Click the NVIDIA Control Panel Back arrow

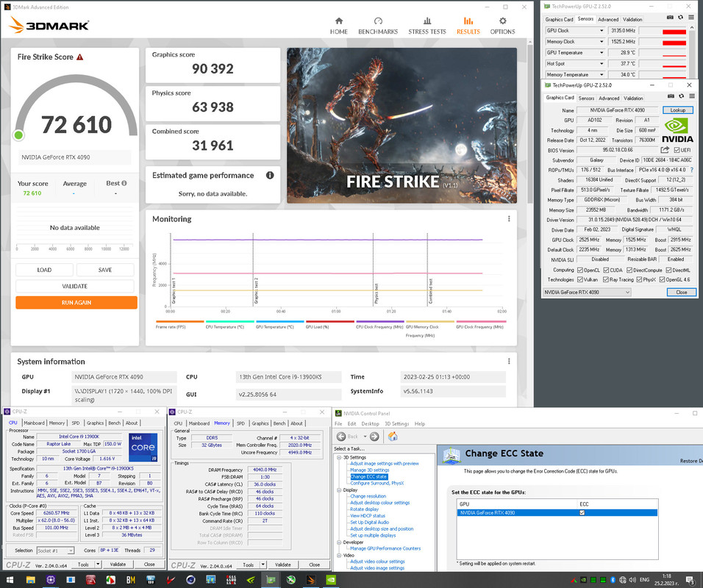coord(341,437)
